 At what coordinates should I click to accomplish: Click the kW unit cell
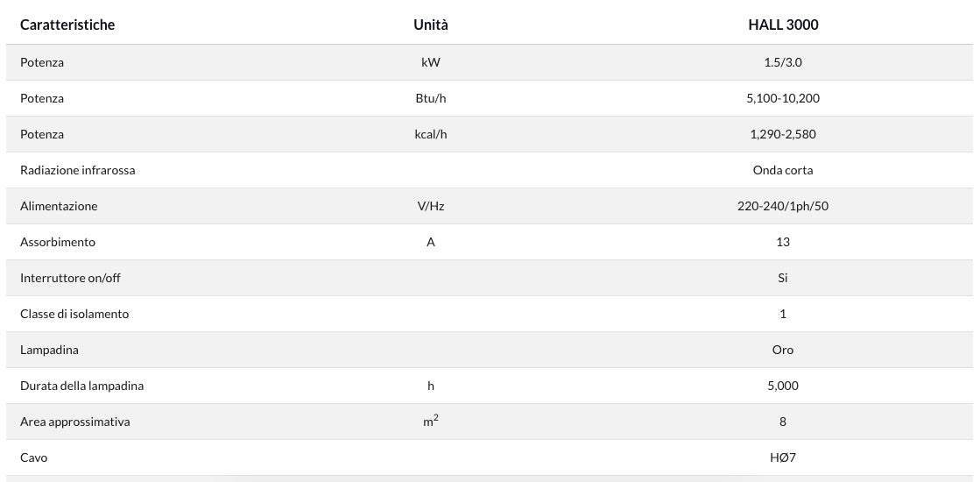pos(430,62)
